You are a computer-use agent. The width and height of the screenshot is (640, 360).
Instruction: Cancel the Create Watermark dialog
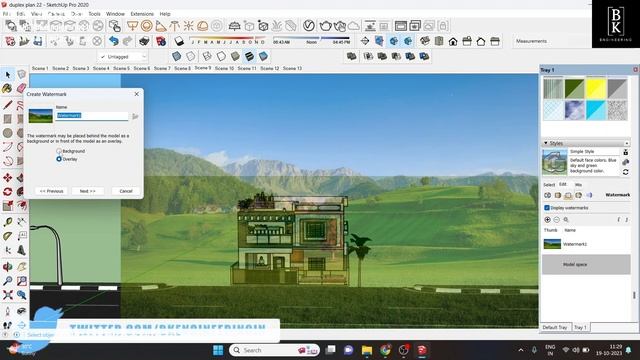click(126, 191)
